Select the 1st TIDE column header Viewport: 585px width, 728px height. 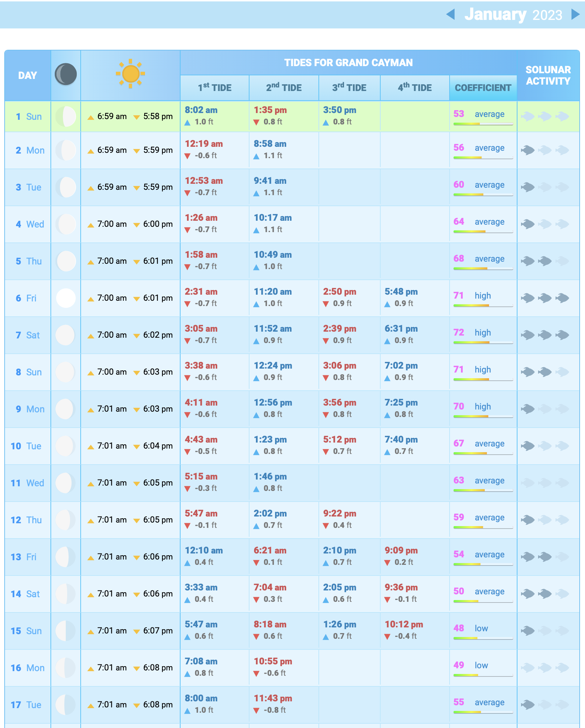coord(215,88)
